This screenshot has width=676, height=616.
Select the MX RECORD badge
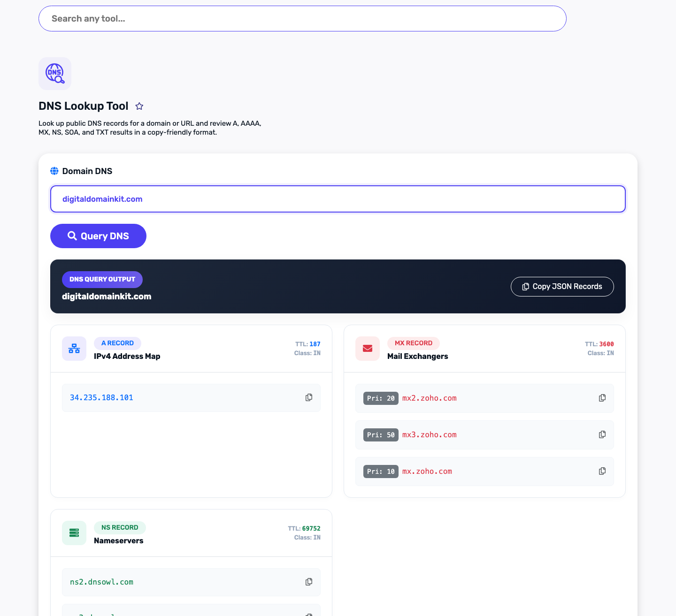point(413,343)
